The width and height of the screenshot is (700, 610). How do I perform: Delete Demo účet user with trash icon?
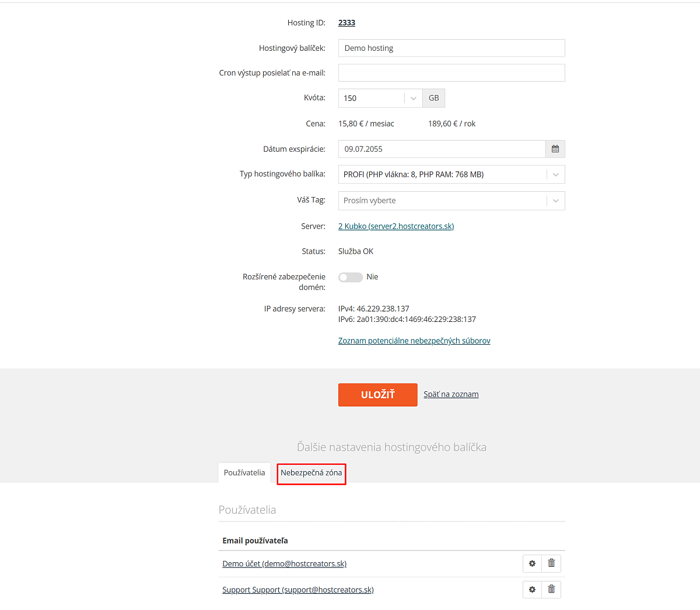pyautogui.click(x=551, y=563)
